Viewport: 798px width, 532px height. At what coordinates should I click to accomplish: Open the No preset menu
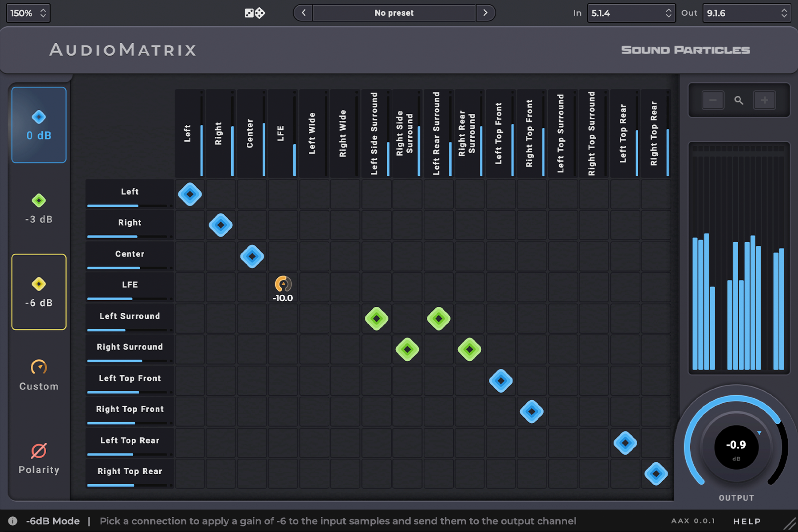pyautogui.click(x=394, y=13)
